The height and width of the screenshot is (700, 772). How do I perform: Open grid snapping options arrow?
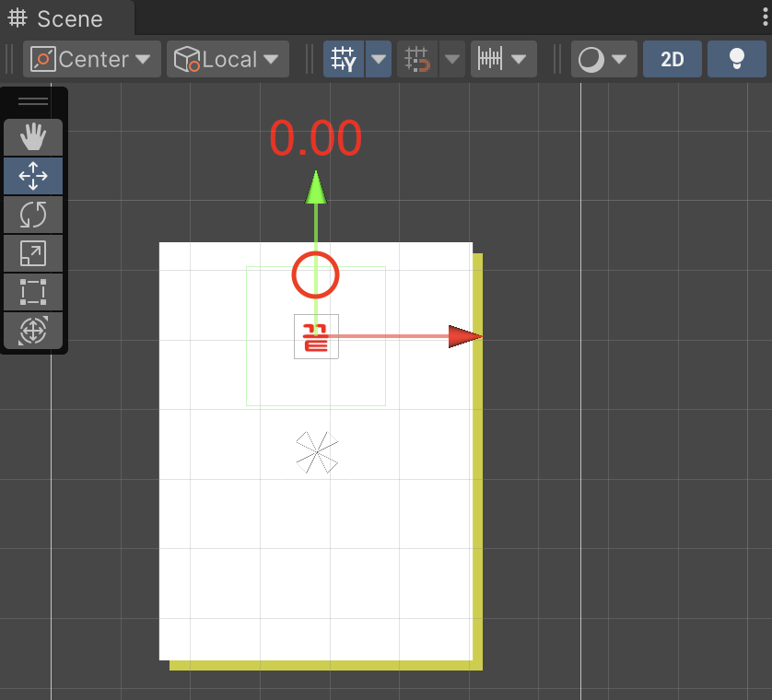[452, 59]
